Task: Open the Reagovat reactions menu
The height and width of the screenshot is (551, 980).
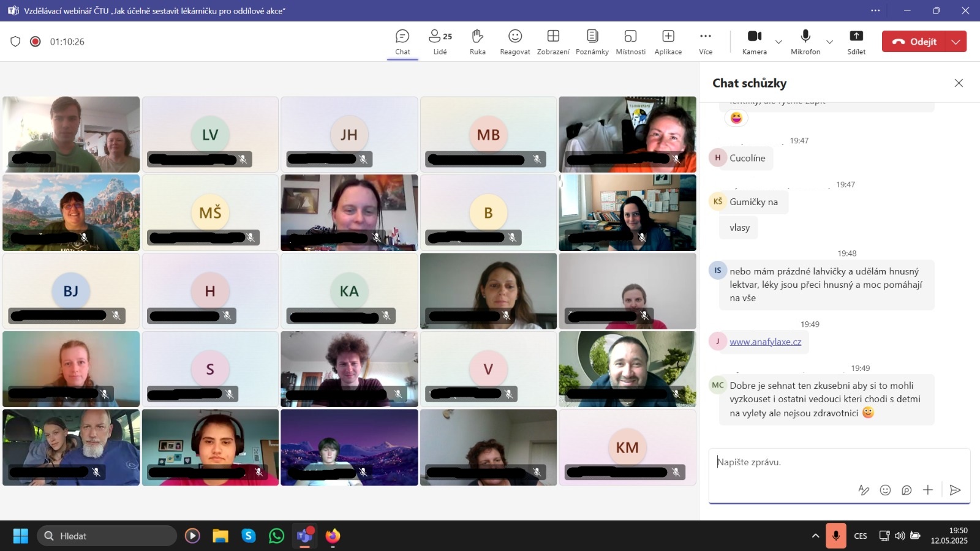Action: click(515, 42)
